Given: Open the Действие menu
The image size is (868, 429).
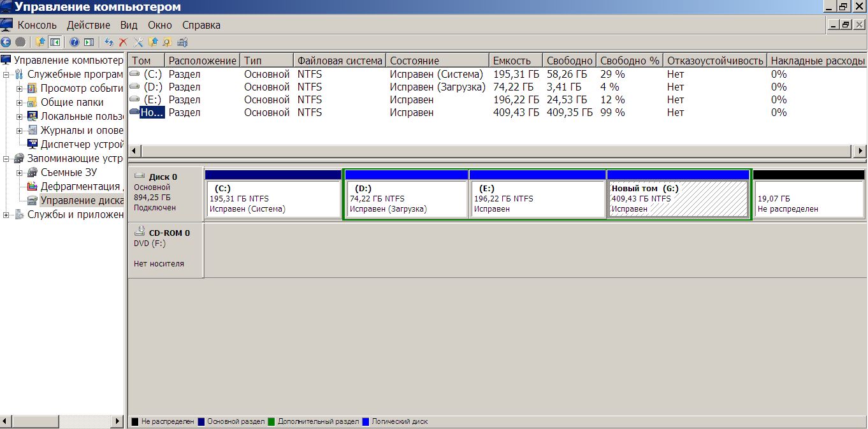Looking at the screenshot, I should [x=88, y=25].
